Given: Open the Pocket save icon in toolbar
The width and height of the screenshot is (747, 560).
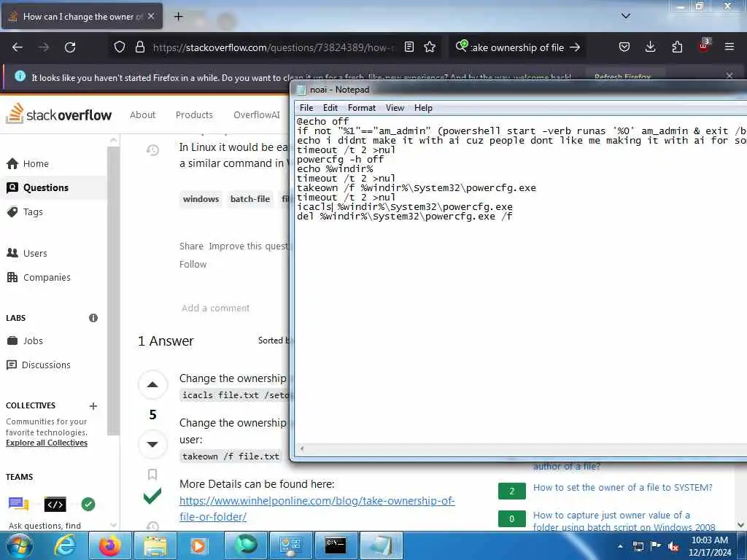Looking at the screenshot, I should click(x=624, y=47).
